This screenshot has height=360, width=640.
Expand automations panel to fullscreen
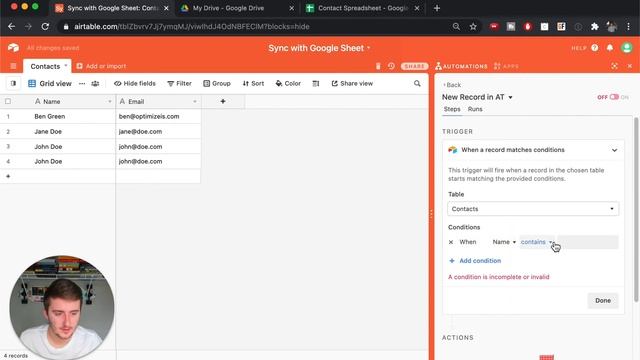[x=614, y=66]
